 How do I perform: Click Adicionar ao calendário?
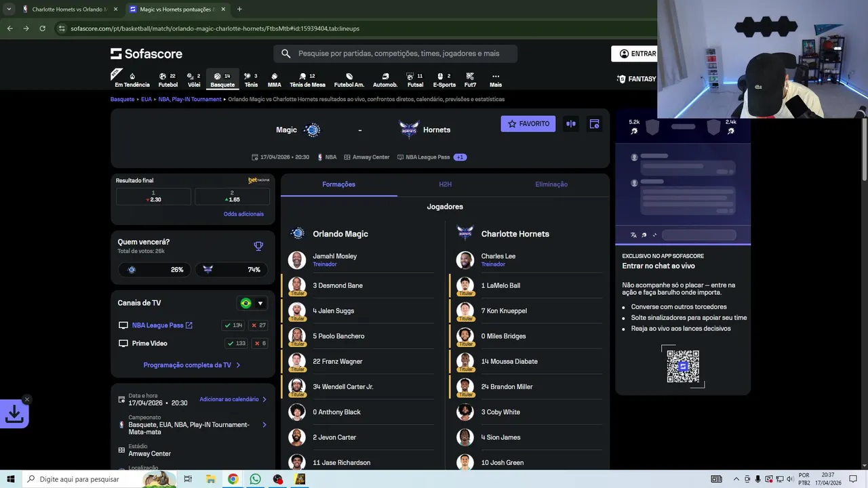pyautogui.click(x=233, y=399)
